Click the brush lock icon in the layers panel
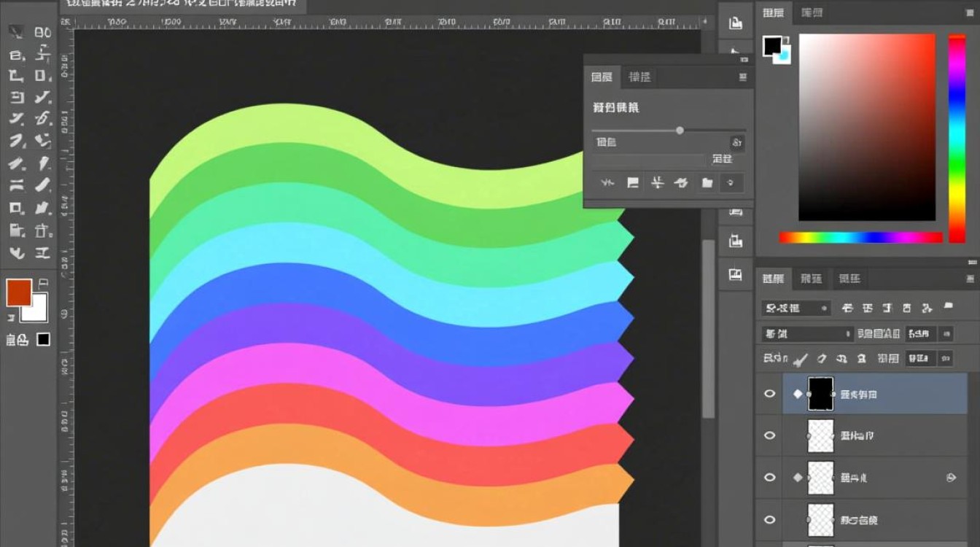The width and height of the screenshot is (980, 547). click(x=801, y=359)
